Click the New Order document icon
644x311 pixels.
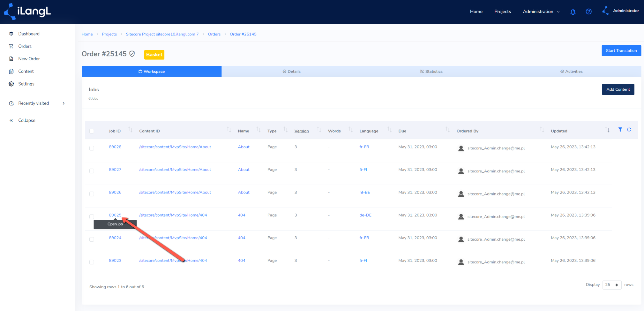tap(11, 59)
